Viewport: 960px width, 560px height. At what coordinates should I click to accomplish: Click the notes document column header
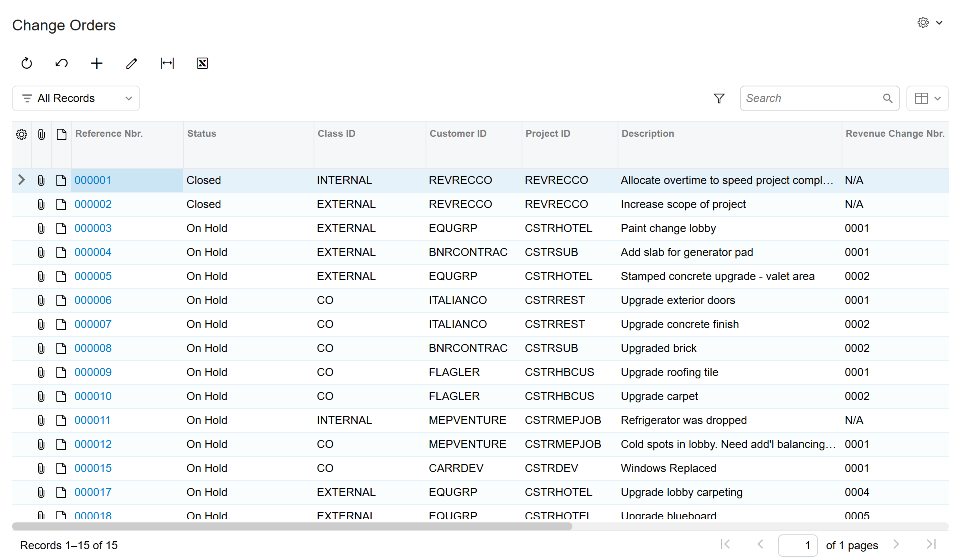pyautogui.click(x=62, y=134)
